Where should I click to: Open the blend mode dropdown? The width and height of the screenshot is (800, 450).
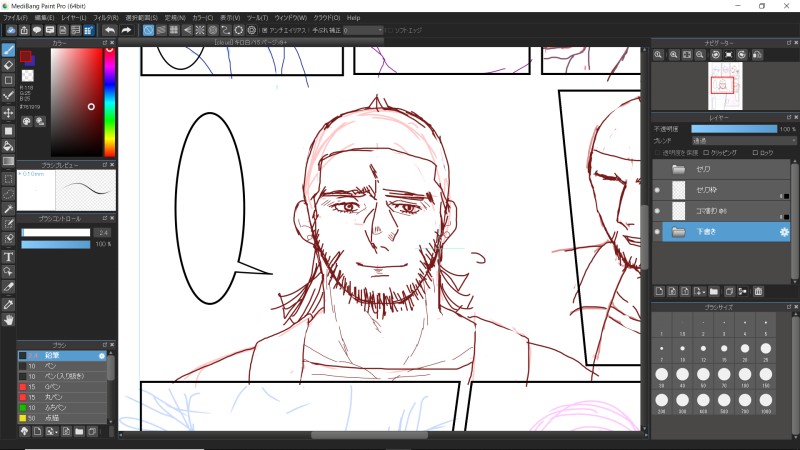[x=743, y=141]
